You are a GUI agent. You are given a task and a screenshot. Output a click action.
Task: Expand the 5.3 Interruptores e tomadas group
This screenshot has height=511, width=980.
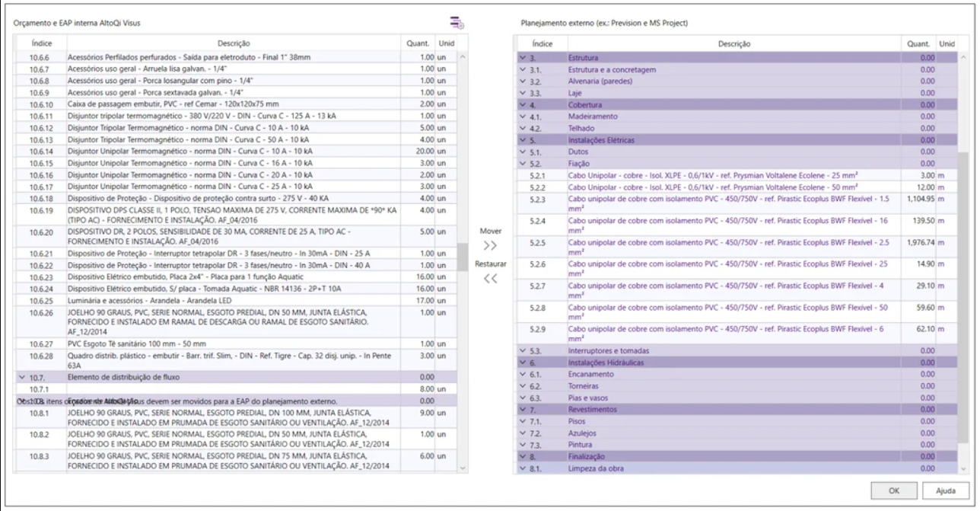pyautogui.click(x=522, y=350)
